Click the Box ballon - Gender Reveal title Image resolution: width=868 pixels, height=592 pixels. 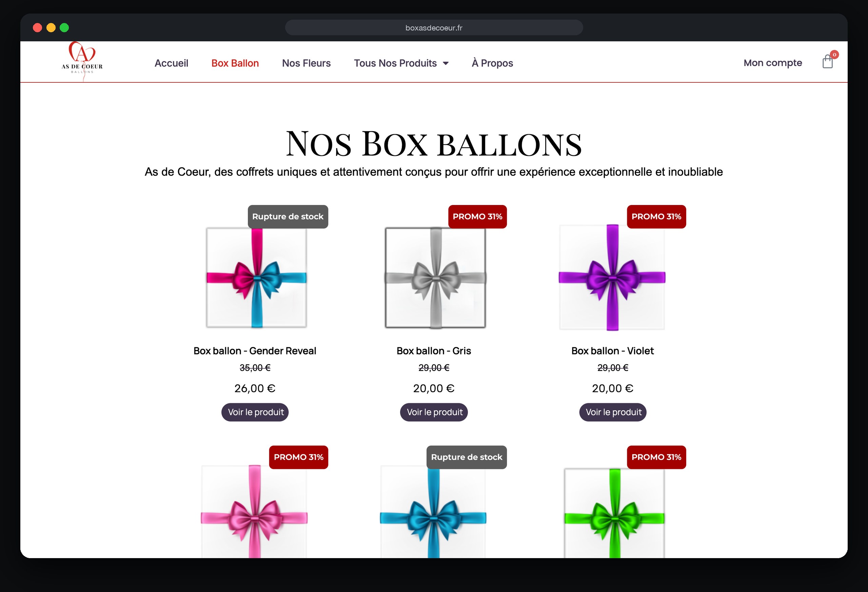click(x=255, y=351)
